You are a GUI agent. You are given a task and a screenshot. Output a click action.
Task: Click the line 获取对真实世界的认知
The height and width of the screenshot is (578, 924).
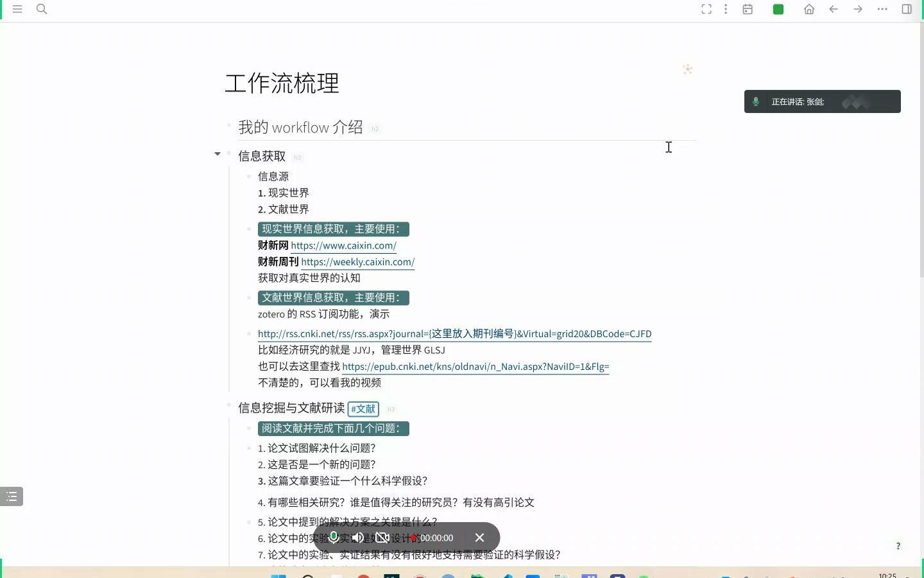pos(309,278)
